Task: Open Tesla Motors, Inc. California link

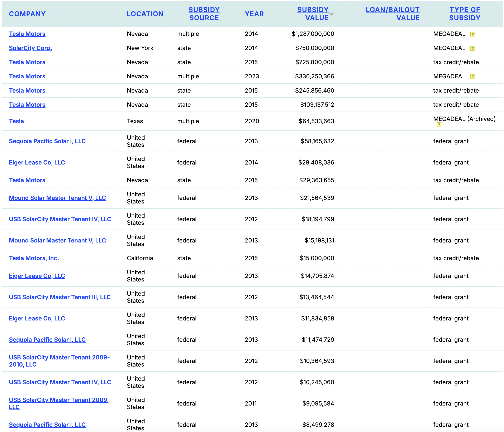Action: click(x=34, y=258)
